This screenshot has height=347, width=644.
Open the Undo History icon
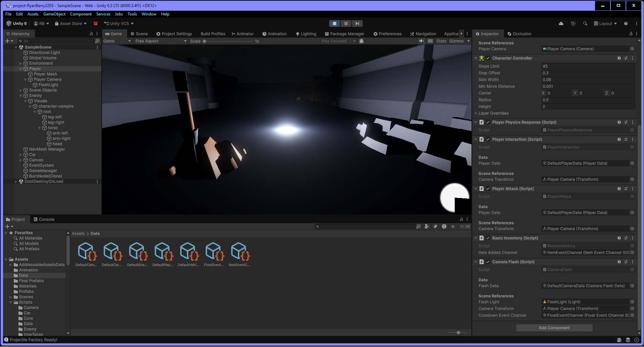coord(573,23)
